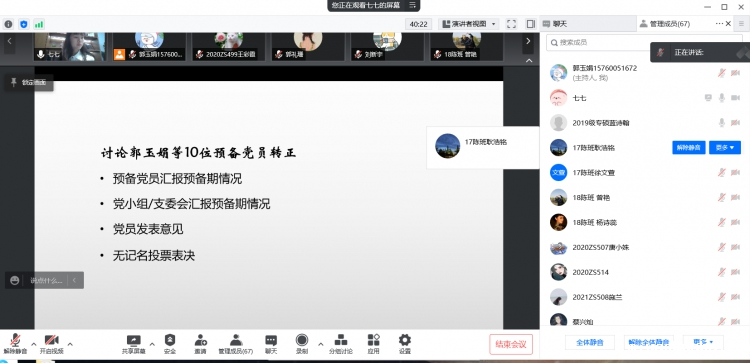Toggle the side panel layout icon

530,24
